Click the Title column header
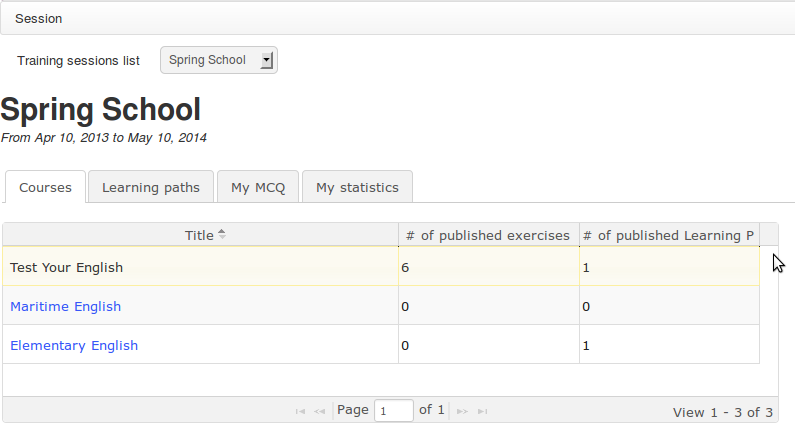Screen dimensions: 795x423 coord(199,236)
